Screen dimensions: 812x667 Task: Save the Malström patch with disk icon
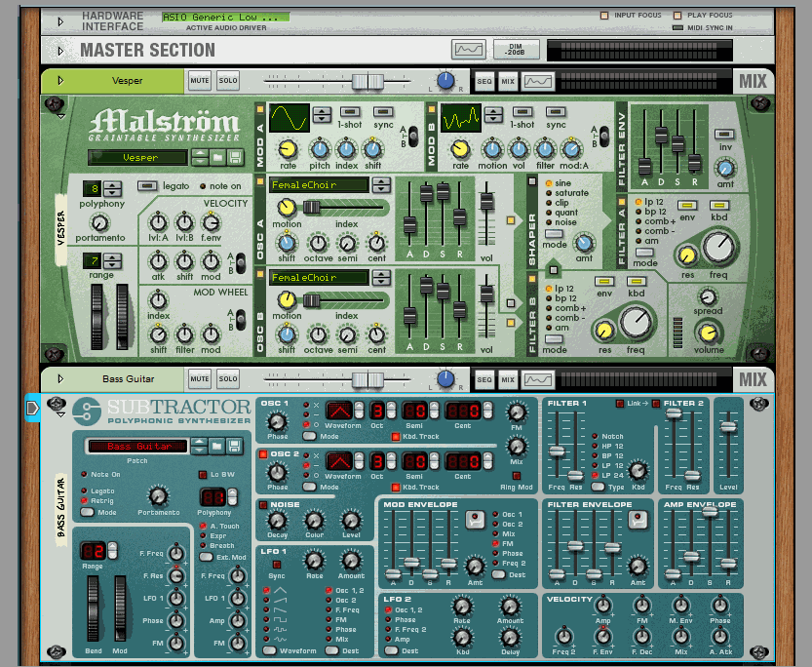pos(235,157)
